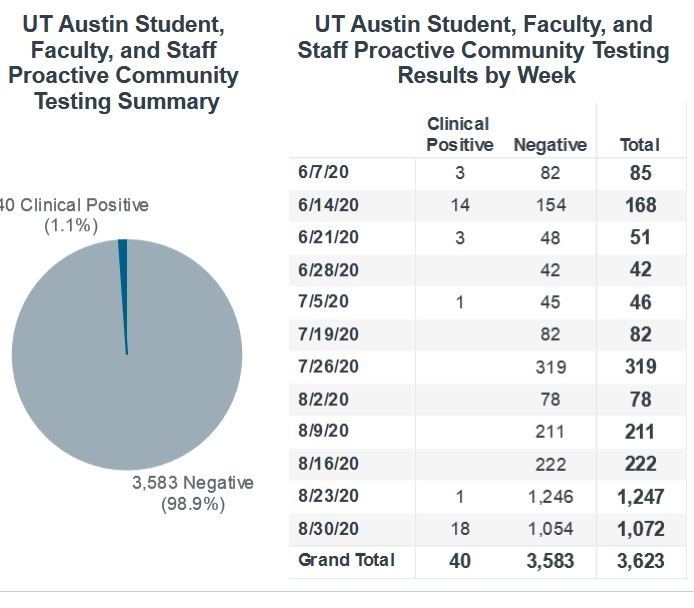
Task: Click the 6/7/20 week row label
Action: point(322,172)
